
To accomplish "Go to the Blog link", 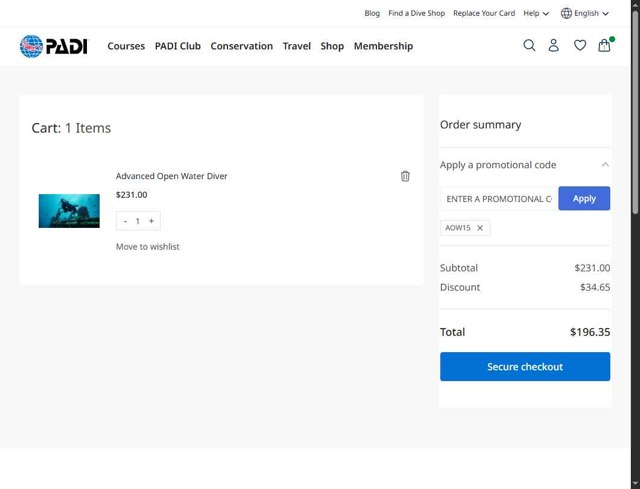I will [372, 13].
